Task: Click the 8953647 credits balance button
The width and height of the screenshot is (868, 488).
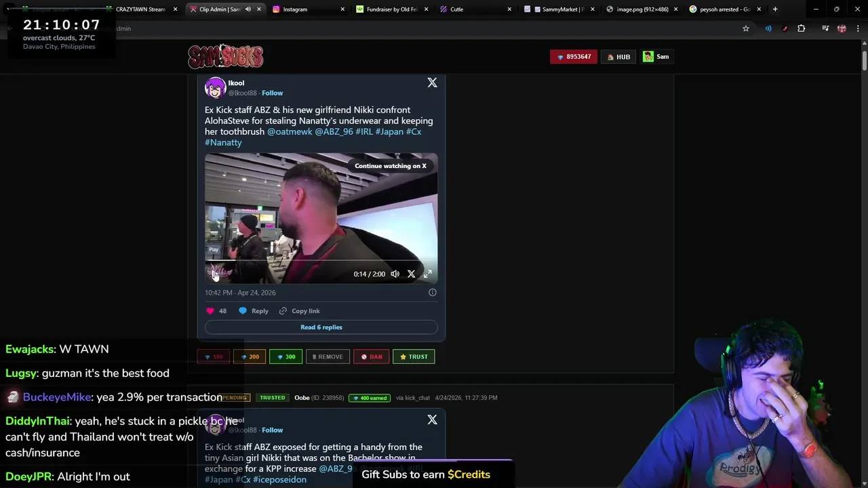Action: (x=574, y=57)
